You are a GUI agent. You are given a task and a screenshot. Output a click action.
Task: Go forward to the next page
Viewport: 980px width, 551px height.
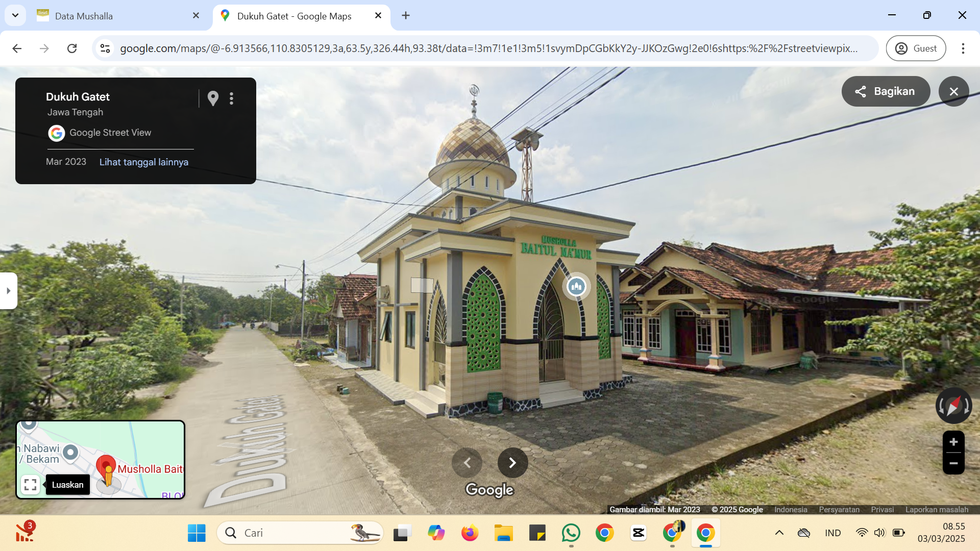44,48
